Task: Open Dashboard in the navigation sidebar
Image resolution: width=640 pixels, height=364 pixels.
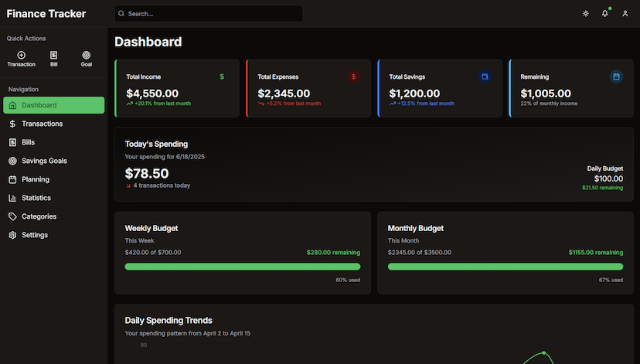Action: [x=53, y=105]
